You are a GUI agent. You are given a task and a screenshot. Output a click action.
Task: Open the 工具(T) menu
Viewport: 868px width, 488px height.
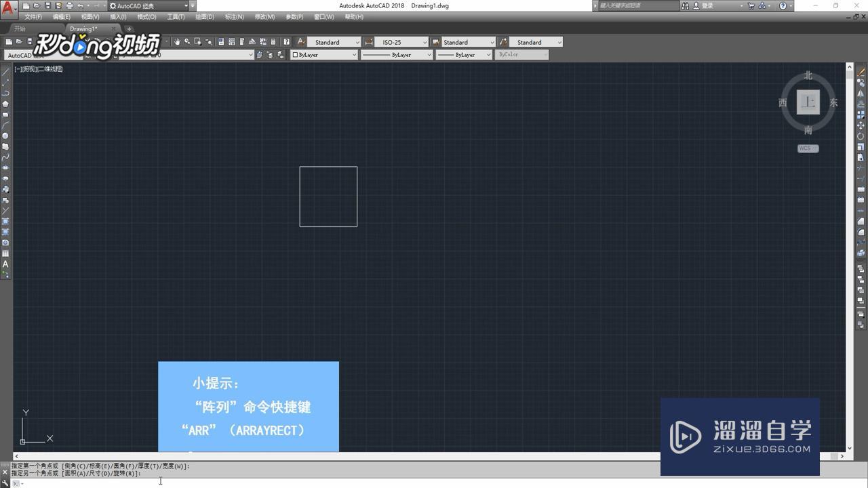[x=176, y=17]
